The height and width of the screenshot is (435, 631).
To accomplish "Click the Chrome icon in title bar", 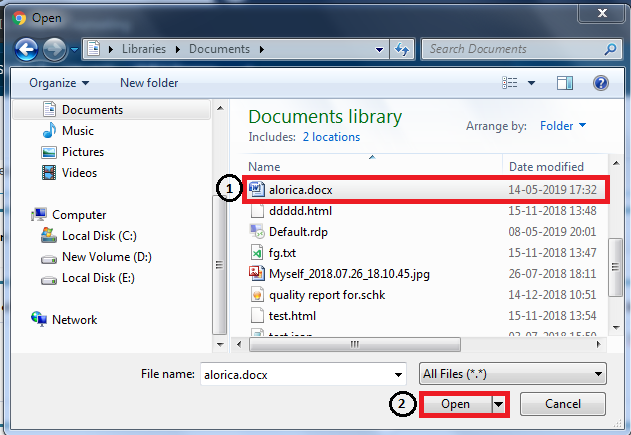I will click(19, 18).
